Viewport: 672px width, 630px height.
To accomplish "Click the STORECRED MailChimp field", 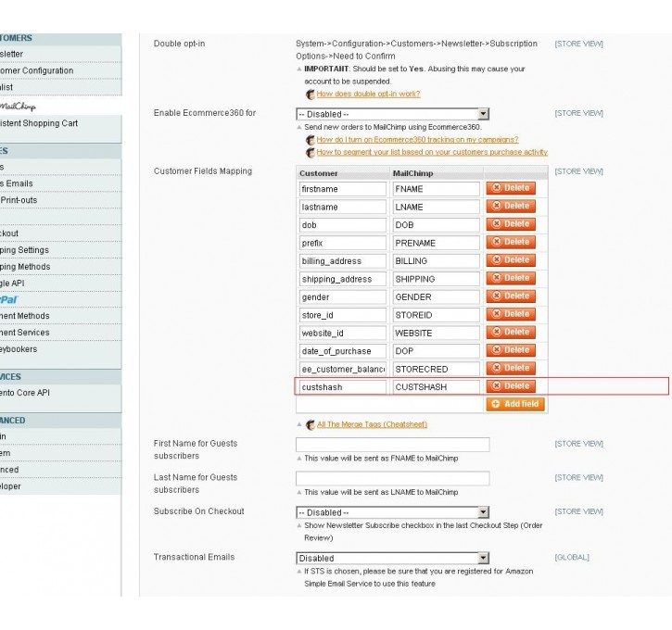I will 436,369.
